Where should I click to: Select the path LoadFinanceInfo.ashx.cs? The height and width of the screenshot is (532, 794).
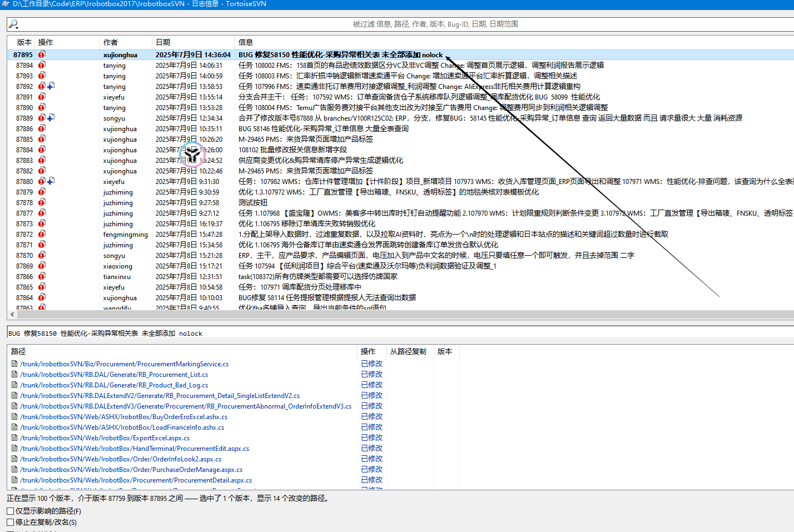[122, 427]
